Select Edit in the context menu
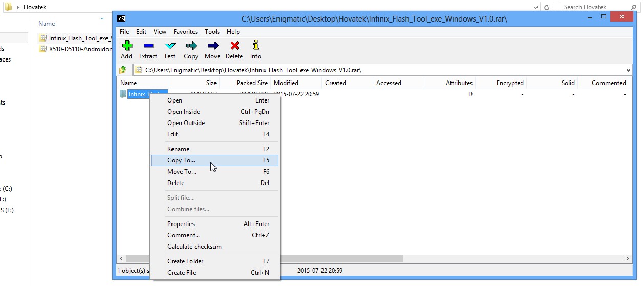644x286 pixels. [x=214, y=134]
